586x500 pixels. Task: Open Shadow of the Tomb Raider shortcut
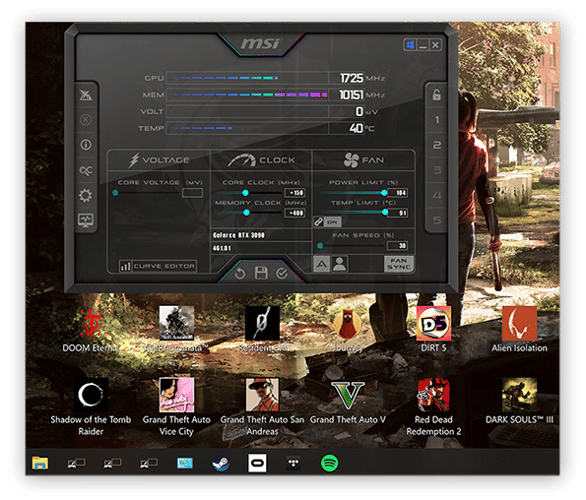coord(91,407)
